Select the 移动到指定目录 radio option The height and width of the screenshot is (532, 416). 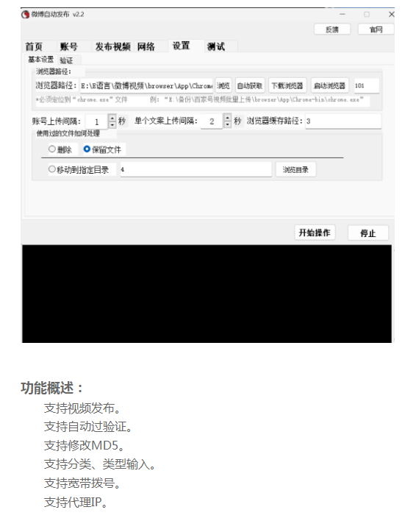(x=79, y=169)
